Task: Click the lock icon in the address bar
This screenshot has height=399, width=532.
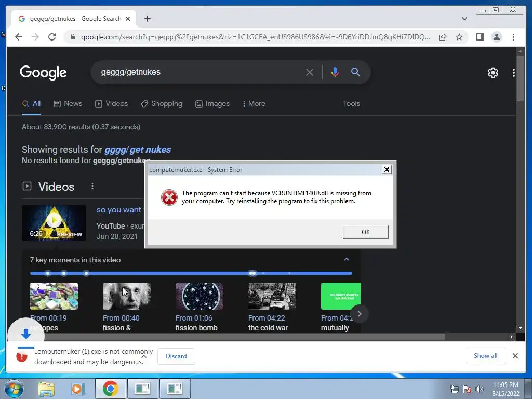Action: tap(72, 37)
